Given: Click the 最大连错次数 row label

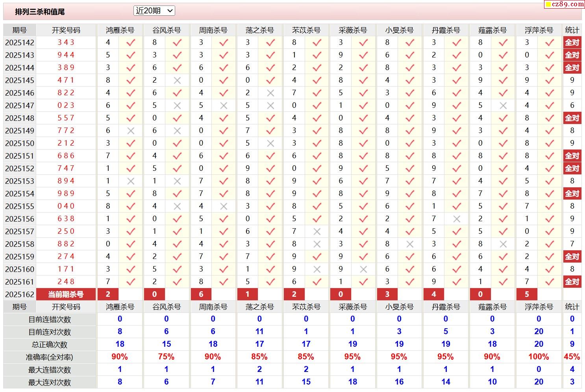Looking at the screenshot, I should click(x=50, y=370).
